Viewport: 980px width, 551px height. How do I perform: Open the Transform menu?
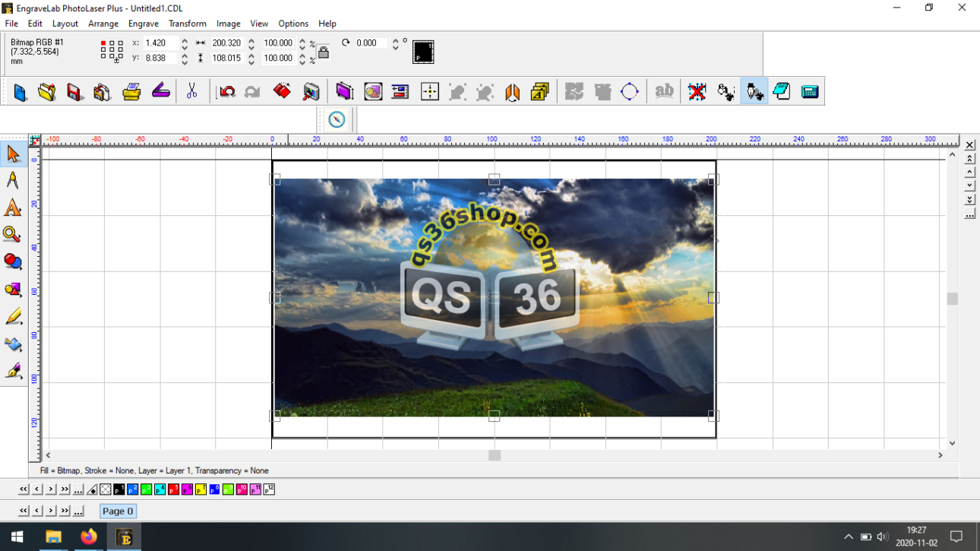pyautogui.click(x=188, y=24)
